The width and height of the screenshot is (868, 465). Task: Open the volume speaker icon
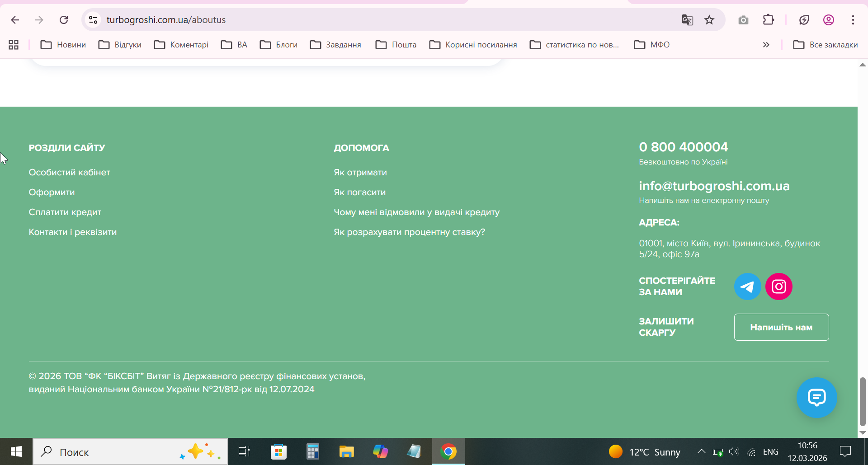[x=734, y=451]
